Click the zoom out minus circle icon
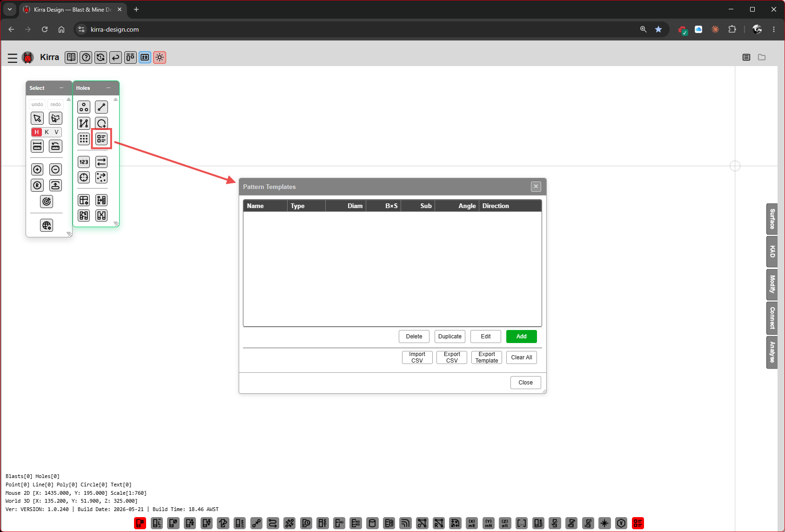 coord(55,169)
